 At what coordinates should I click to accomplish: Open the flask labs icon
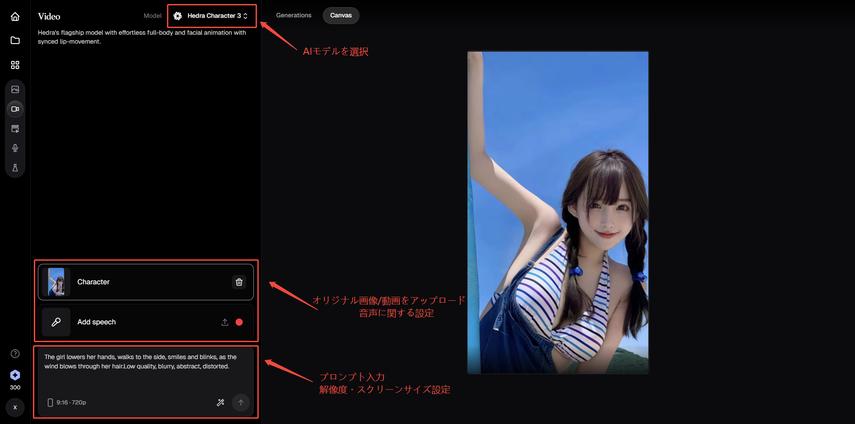click(15, 167)
